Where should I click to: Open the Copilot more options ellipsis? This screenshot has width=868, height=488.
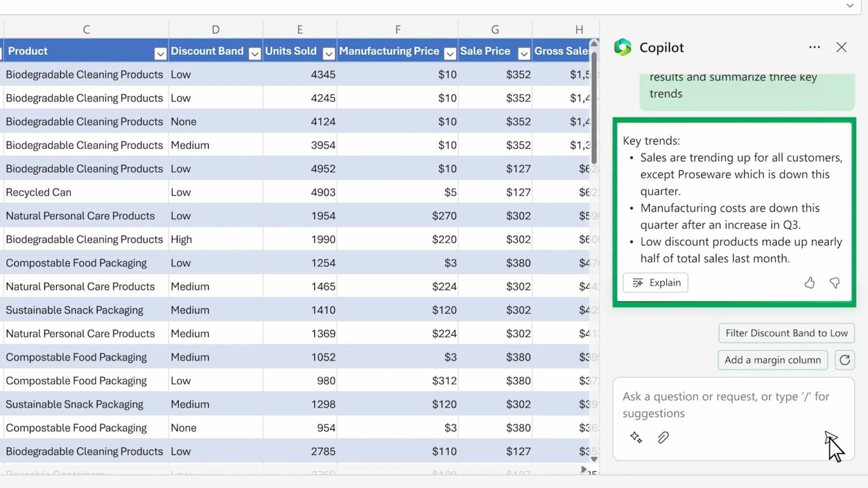tap(814, 47)
